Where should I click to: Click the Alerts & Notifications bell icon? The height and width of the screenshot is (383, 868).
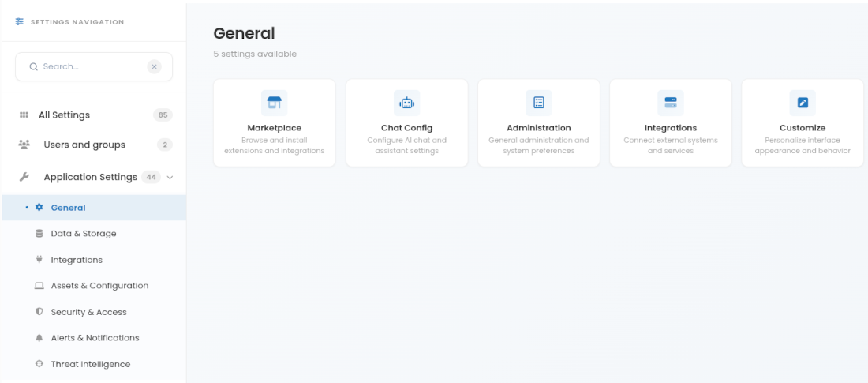[39, 337]
